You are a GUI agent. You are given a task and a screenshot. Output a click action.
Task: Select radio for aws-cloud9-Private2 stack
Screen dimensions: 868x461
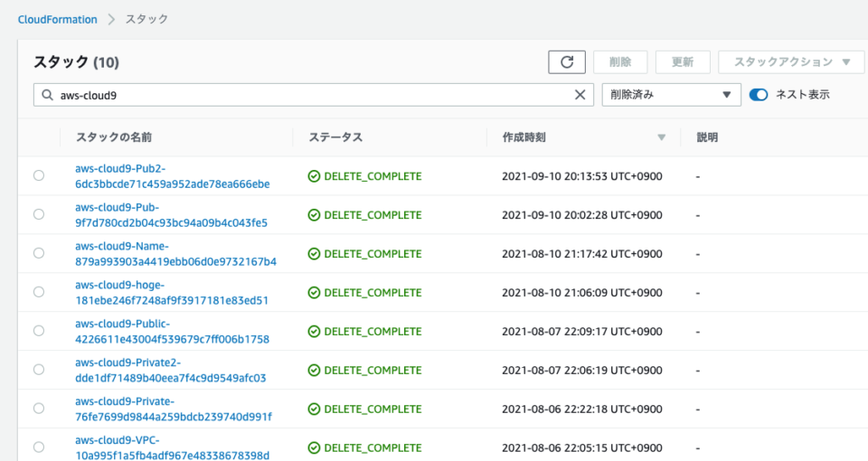coord(39,369)
